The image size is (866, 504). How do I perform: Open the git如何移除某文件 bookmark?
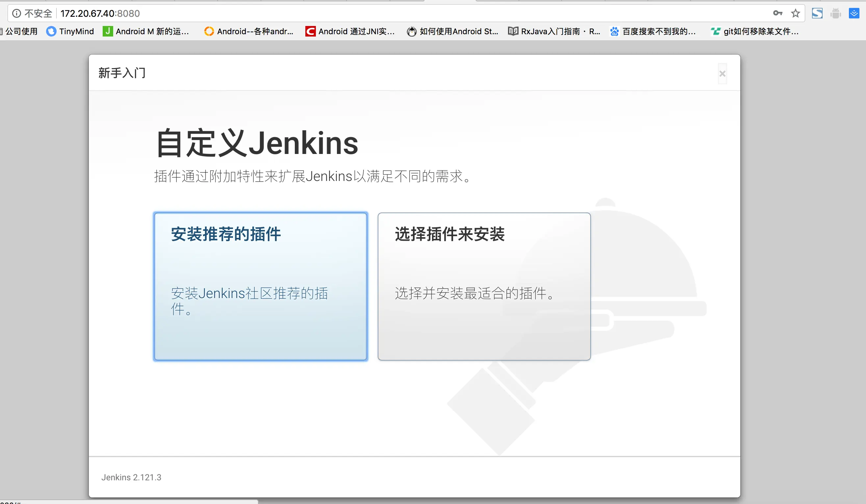755,31
